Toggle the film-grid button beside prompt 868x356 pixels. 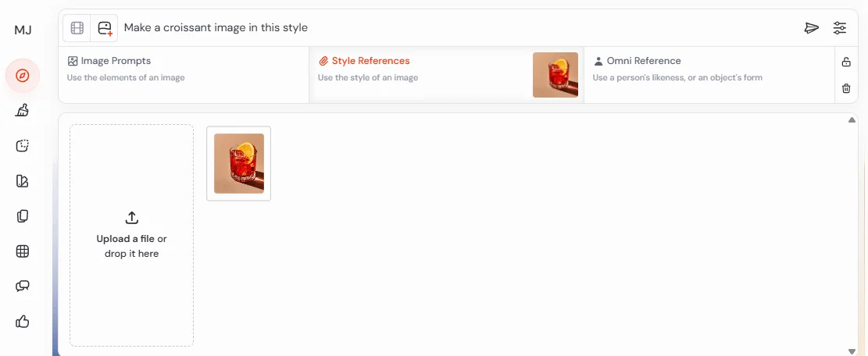click(77, 27)
